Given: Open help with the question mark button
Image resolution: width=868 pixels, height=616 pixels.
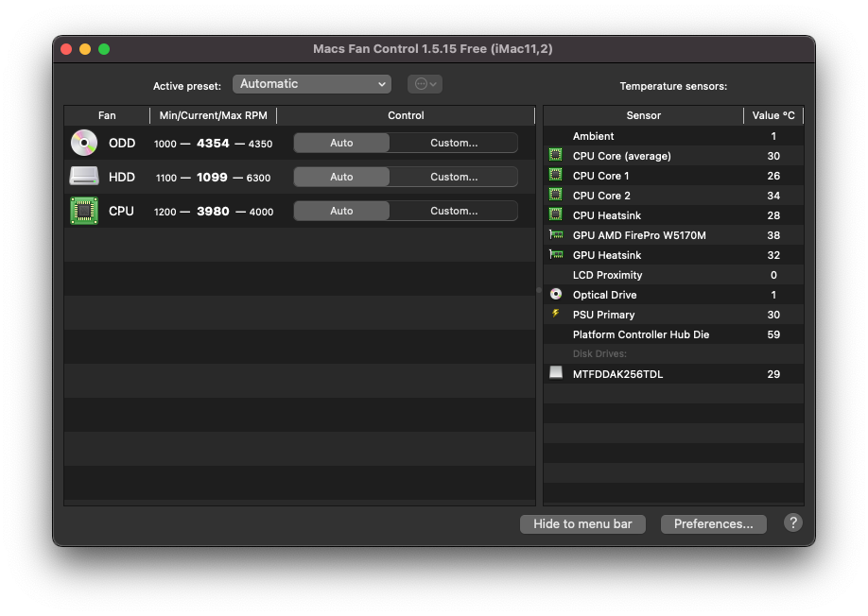Looking at the screenshot, I should tap(792, 522).
